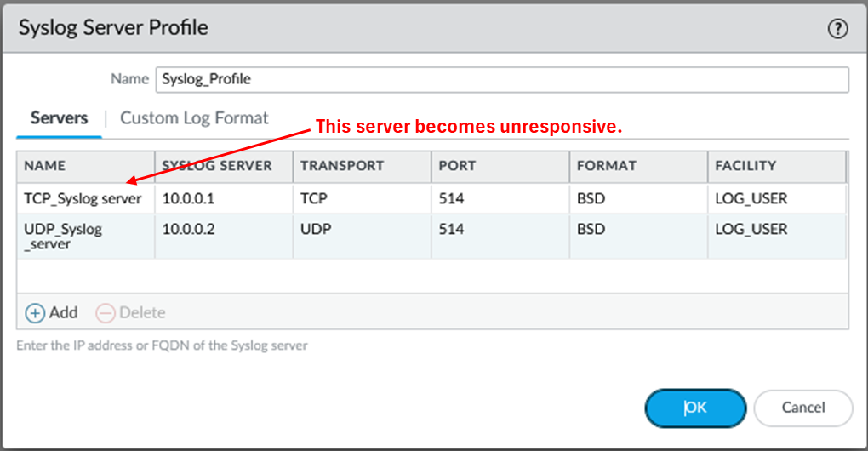This screenshot has width=868, height=451.
Task: Cancel the Syslog Server Profile dialog
Action: pyautogui.click(x=802, y=408)
